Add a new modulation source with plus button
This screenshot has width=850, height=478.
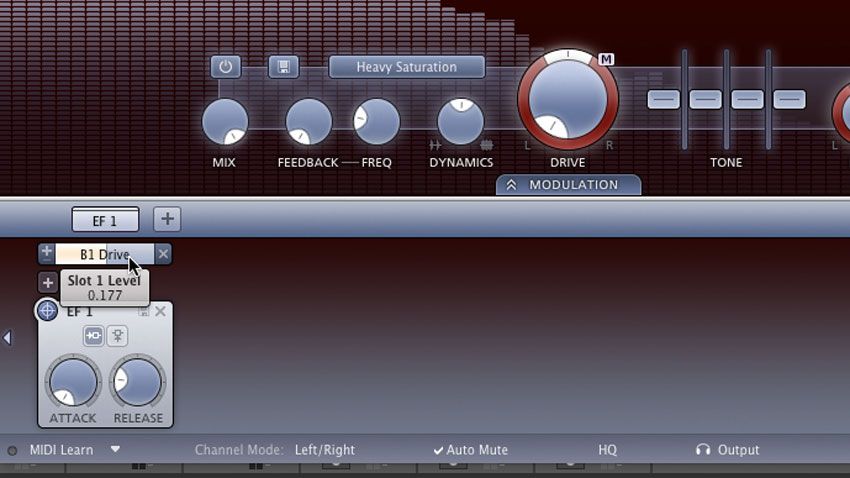pyautogui.click(x=167, y=219)
